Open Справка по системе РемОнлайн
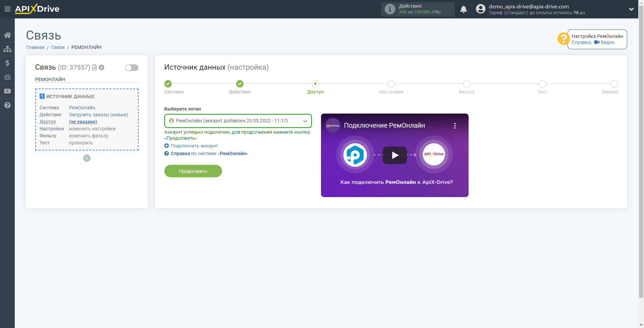Image resolution: width=644 pixels, height=328 pixels. pos(209,153)
